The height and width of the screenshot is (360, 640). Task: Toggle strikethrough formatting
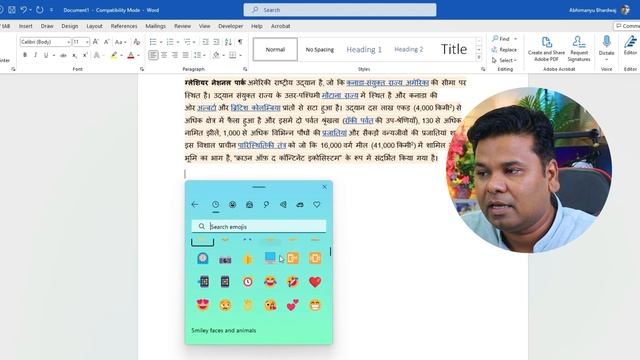coord(63,55)
